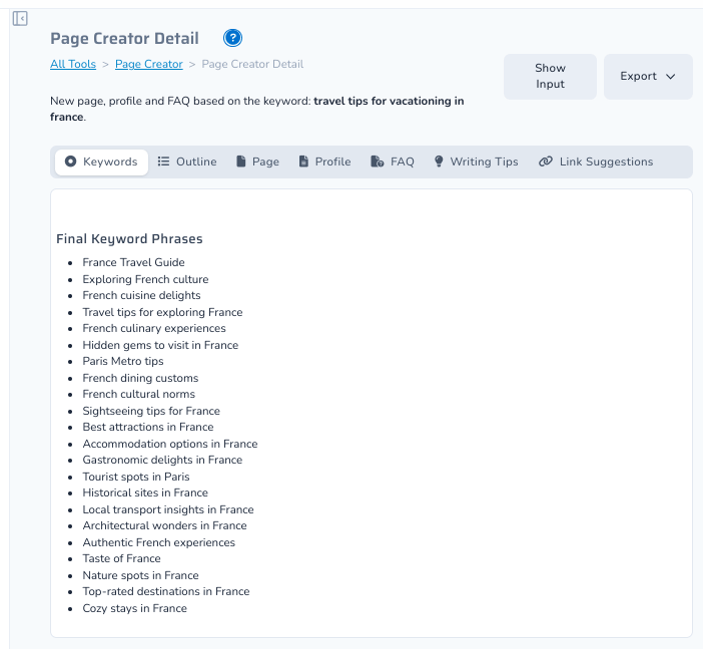Select keyword 'Accommodation options in France'

click(170, 444)
